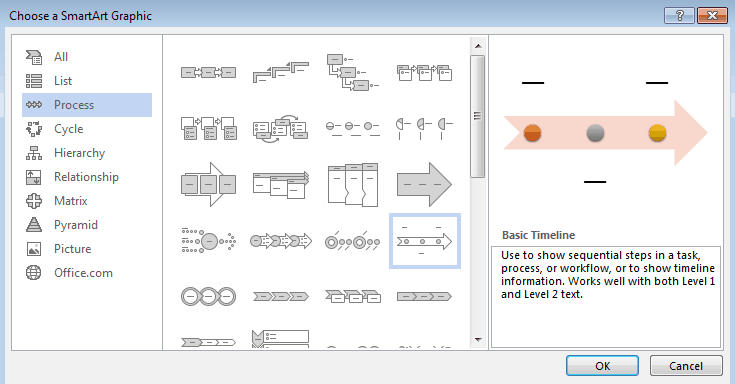Viewport: 735px width, 384px height.
Task: Choose the Step Down Process layout
Action: click(x=352, y=72)
